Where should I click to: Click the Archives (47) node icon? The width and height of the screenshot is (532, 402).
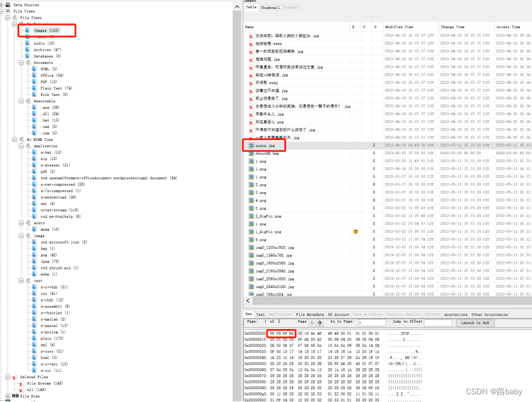click(x=28, y=50)
